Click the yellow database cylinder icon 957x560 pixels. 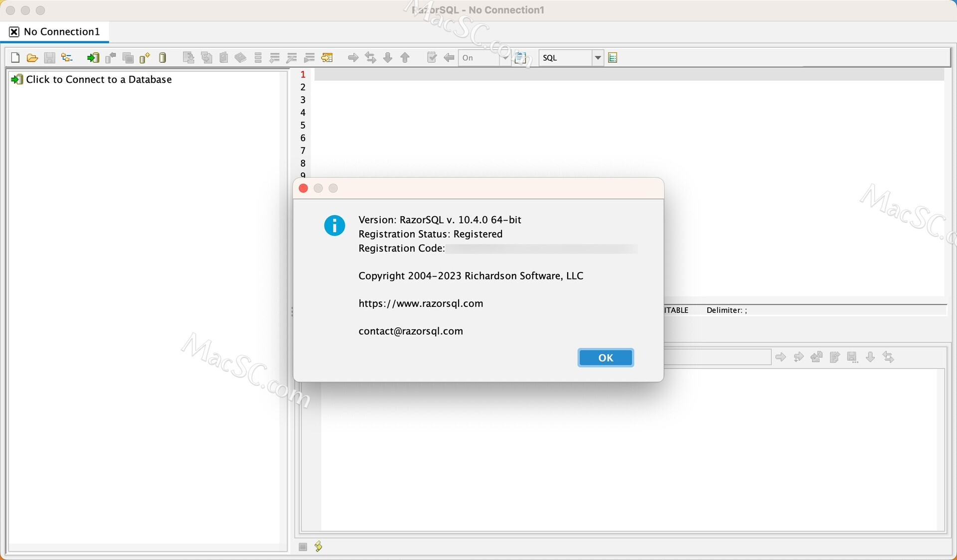point(162,58)
